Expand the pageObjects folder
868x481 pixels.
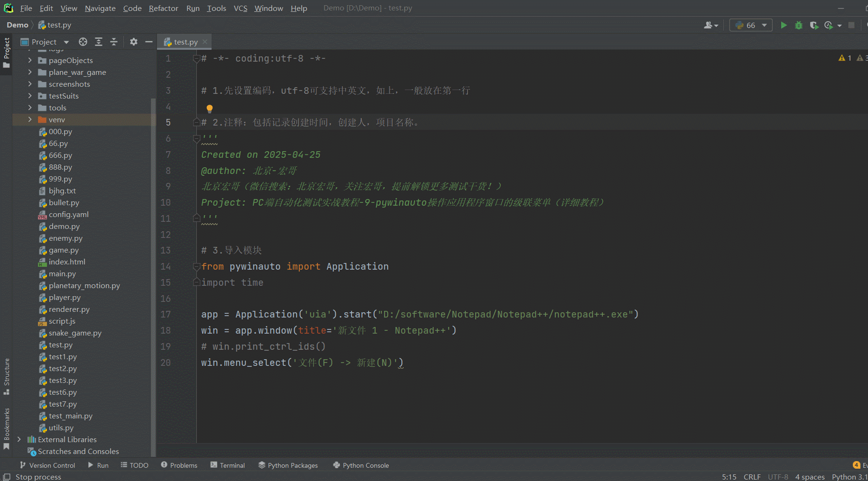click(30, 60)
